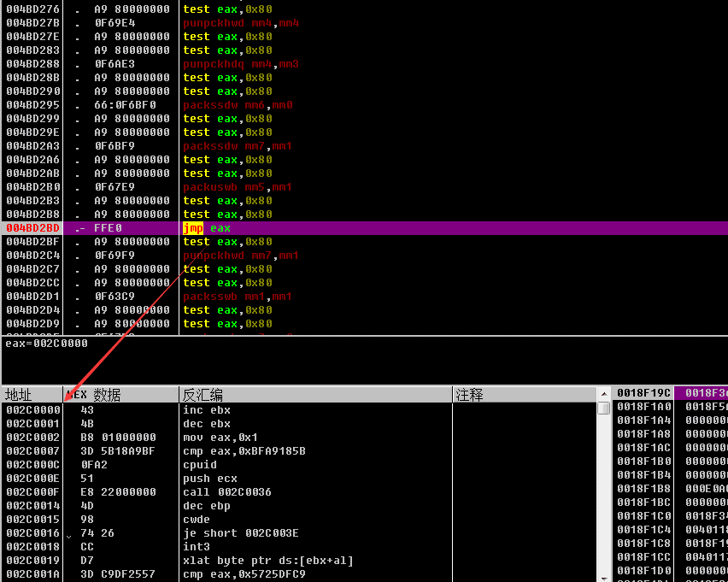
Task: Click address 004BD2BD in the disassembly
Action: (32, 228)
